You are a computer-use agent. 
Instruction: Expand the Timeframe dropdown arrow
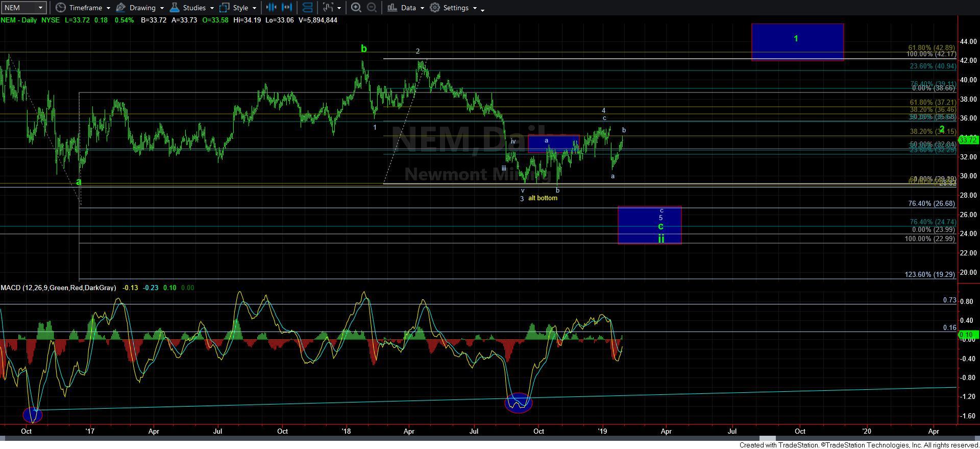coord(108,8)
